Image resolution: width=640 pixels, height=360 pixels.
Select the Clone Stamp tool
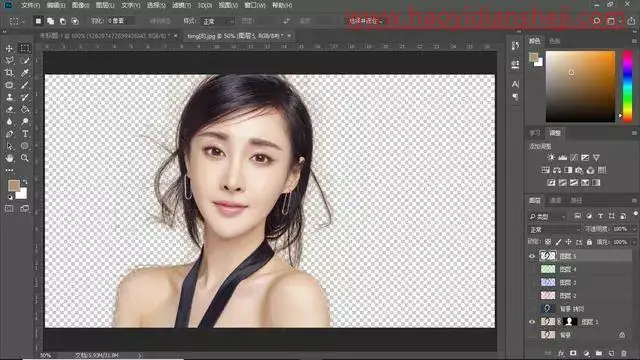9,97
